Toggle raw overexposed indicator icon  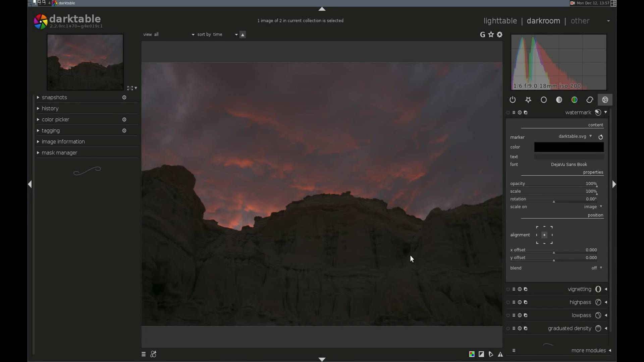tap(472, 354)
